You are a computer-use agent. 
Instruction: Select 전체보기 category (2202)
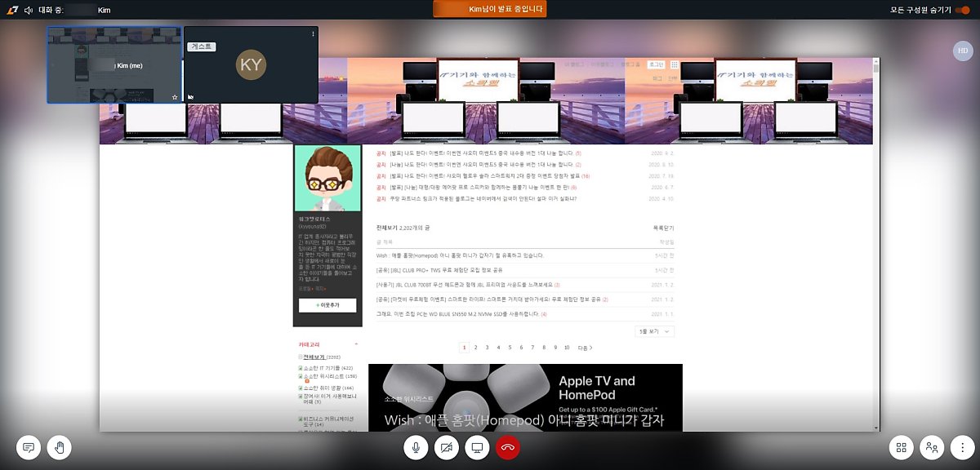[314, 357]
